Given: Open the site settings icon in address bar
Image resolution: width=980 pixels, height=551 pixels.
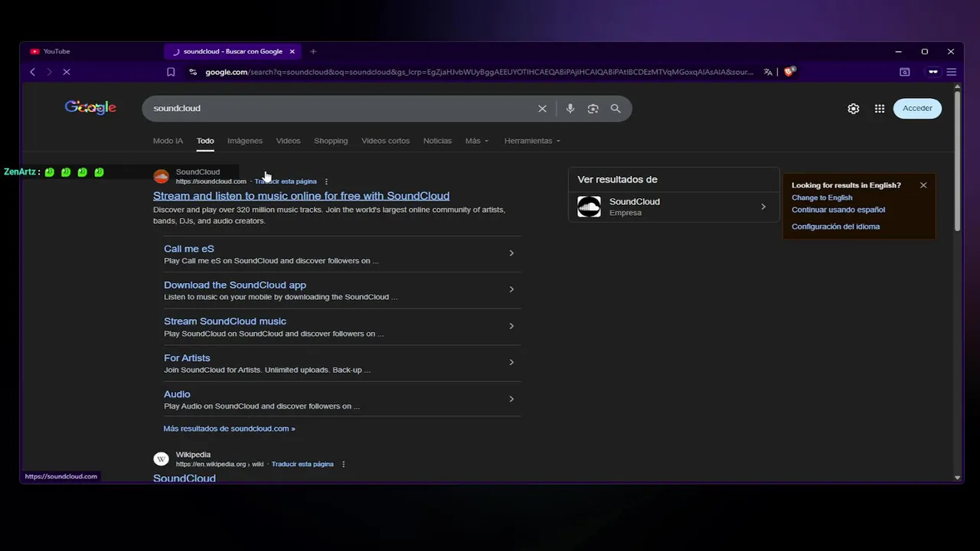Looking at the screenshot, I should tap(193, 72).
